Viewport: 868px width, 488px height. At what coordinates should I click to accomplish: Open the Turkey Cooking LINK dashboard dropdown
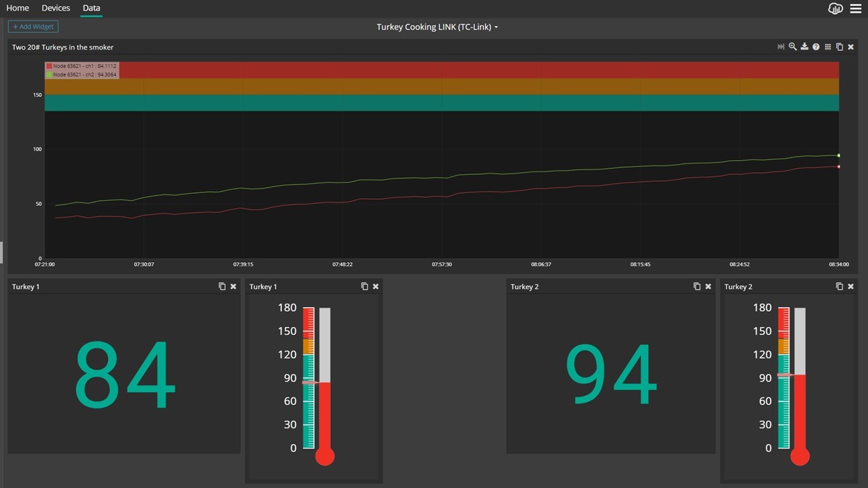437,27
